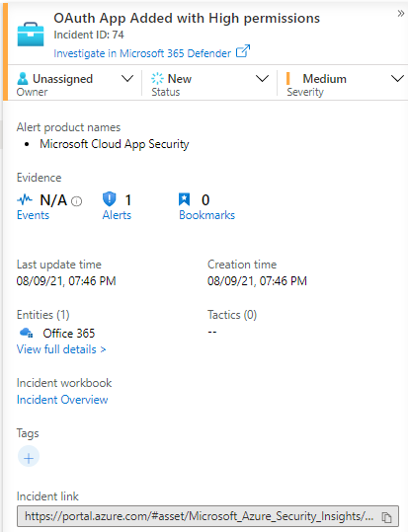Image resolution: width=408 pixels, height=532 pixels.
Task: Click the Creation time value
Action: click(x=257, y=281)
